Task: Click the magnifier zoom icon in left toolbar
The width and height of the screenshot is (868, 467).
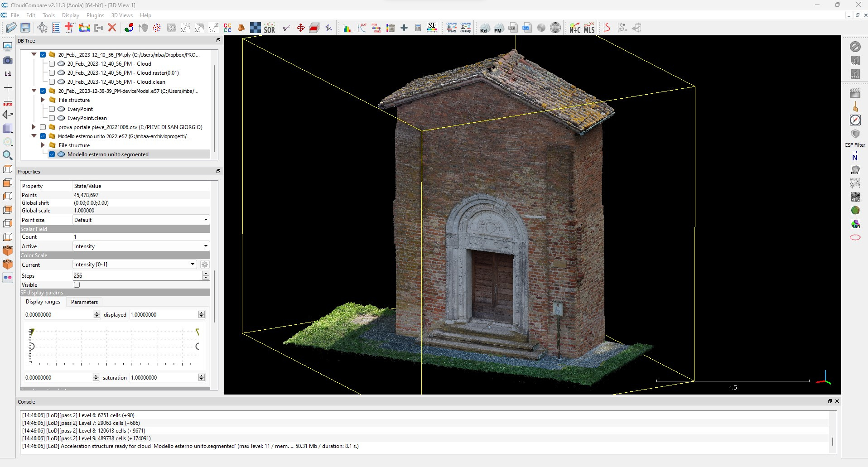Action: (8, 155)
